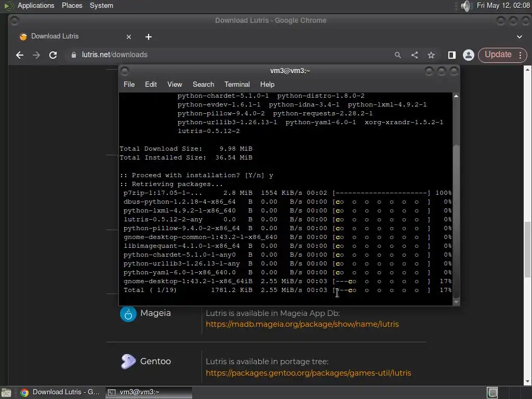532x399 pixels.
Task: Click the 'Total Download Size' line
Action: click(x=186, y=149)
